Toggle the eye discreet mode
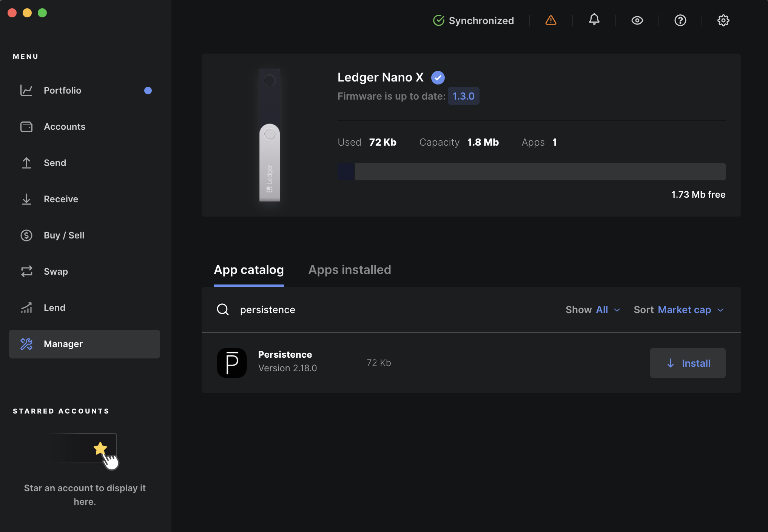 [x=637, y=20]
